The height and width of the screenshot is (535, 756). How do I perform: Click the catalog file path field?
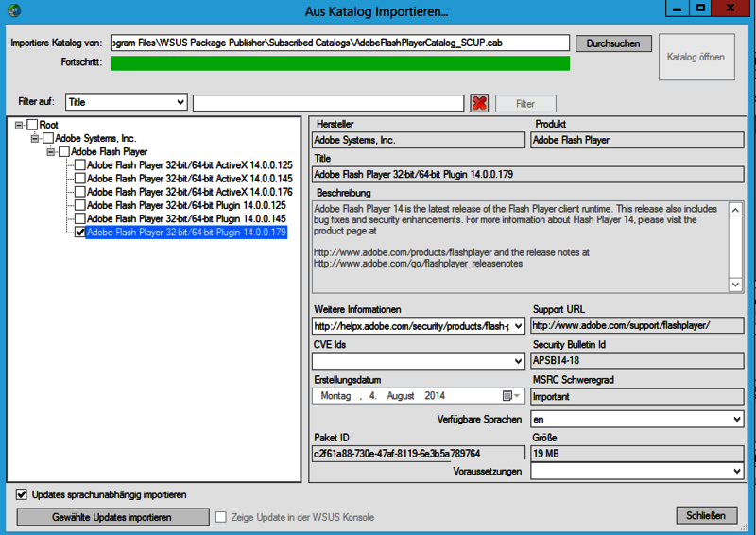340,43
